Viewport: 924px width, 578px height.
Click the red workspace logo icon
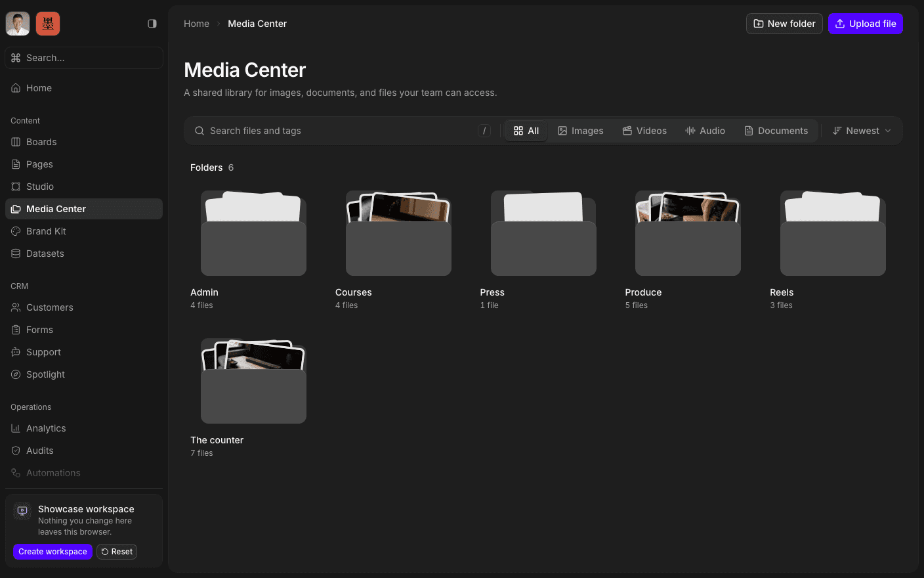[x=48, y=24]
